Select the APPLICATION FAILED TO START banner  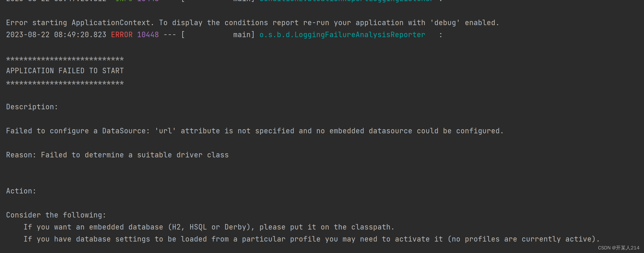(x=64, y=70)
